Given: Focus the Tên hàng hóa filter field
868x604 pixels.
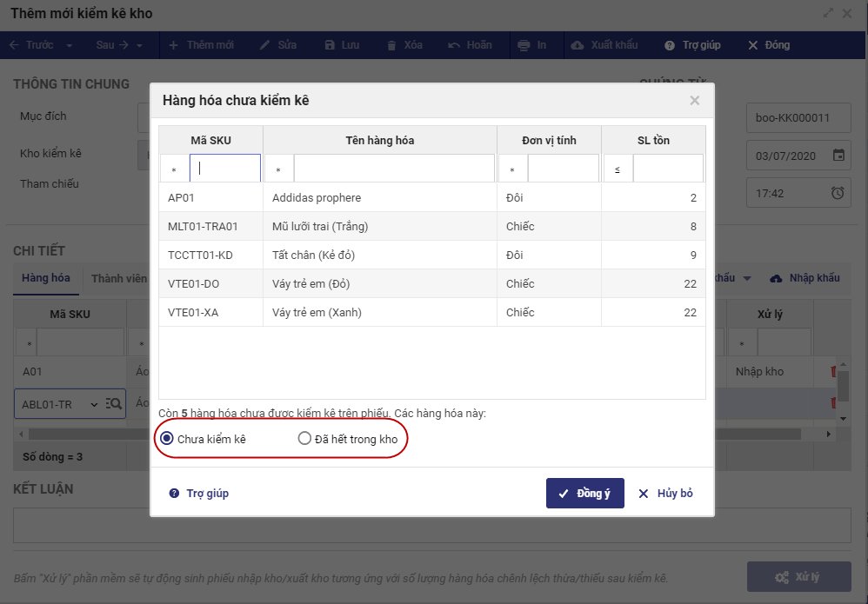Looking at the screenshot, I should tap(394, 168).
